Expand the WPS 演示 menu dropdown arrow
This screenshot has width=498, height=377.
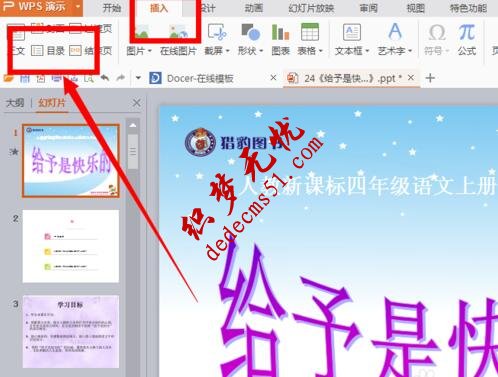78,7
